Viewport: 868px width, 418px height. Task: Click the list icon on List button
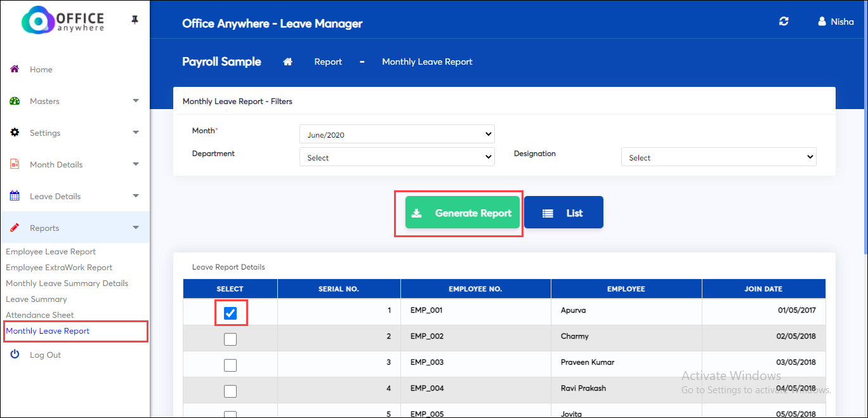[x=548, y=213]
